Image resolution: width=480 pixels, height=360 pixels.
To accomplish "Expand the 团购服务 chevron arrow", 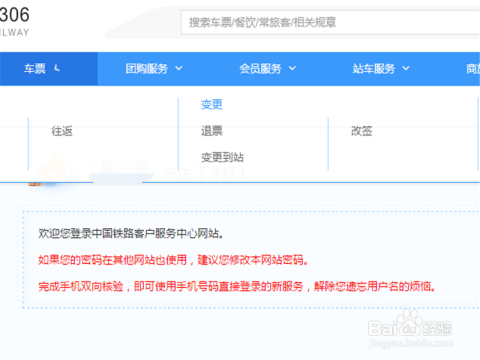I will (x=179, y=68).
